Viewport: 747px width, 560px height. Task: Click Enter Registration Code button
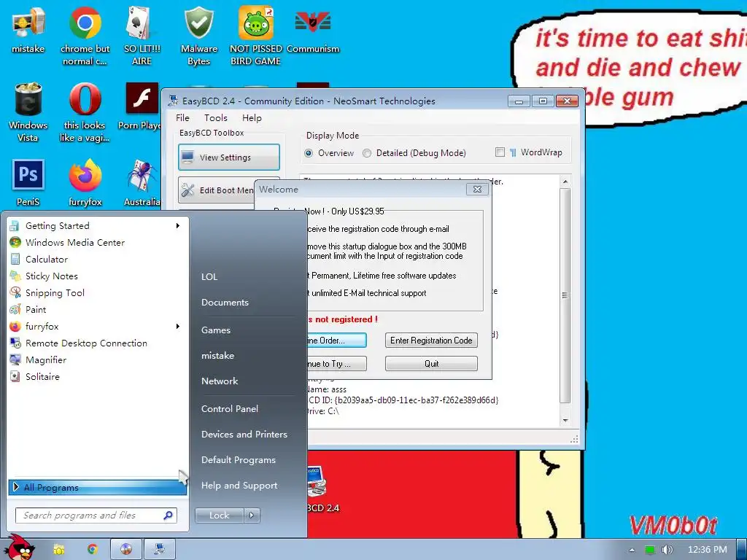click(431, 340)
